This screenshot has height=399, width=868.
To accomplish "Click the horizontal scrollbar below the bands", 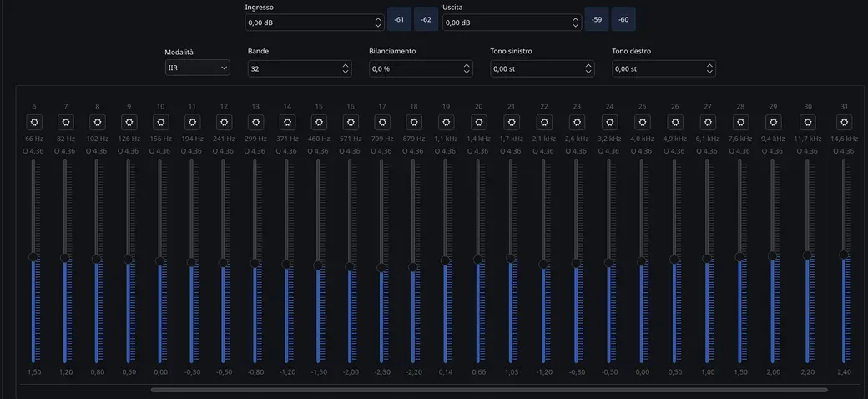I will pos(489,389).
